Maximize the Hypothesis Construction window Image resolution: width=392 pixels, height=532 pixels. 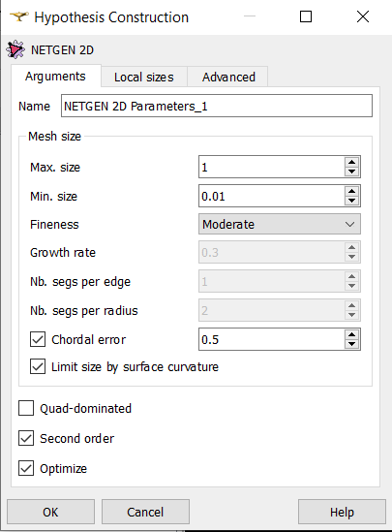306,16
